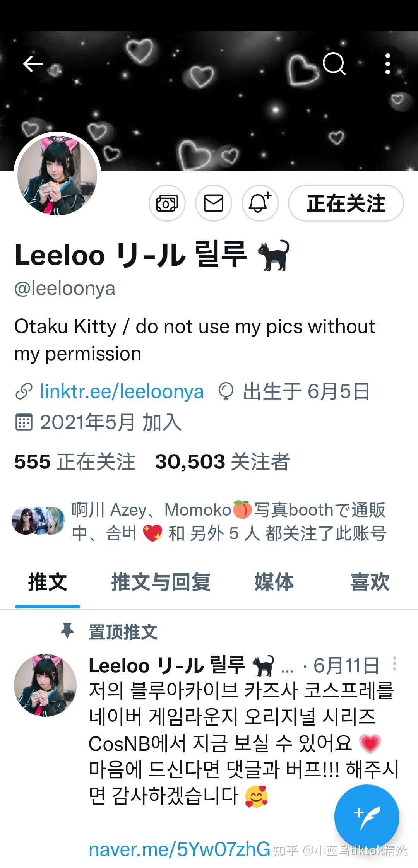View the 30,503 关注者 followers list
Viewport: 418px width, 868px height.
222,461
